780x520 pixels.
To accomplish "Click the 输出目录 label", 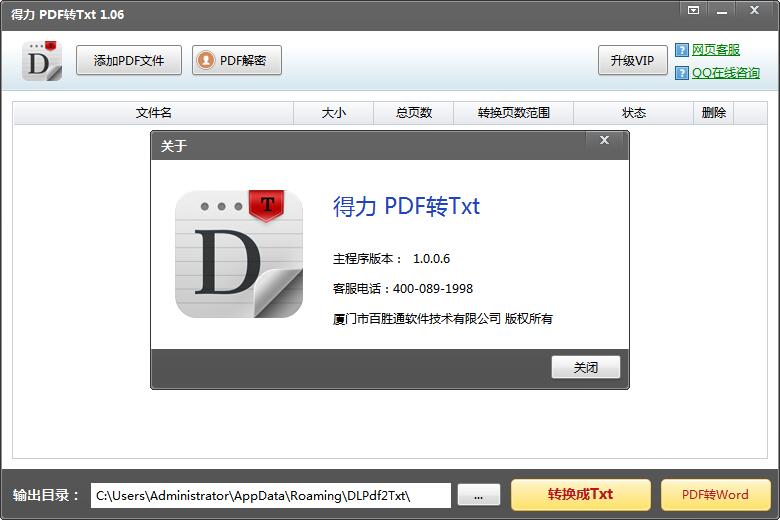I will [x=45, y=495].
